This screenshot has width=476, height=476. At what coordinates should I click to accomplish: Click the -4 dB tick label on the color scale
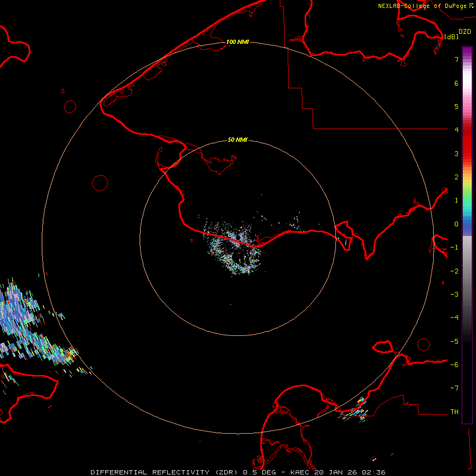pos(454,317)
